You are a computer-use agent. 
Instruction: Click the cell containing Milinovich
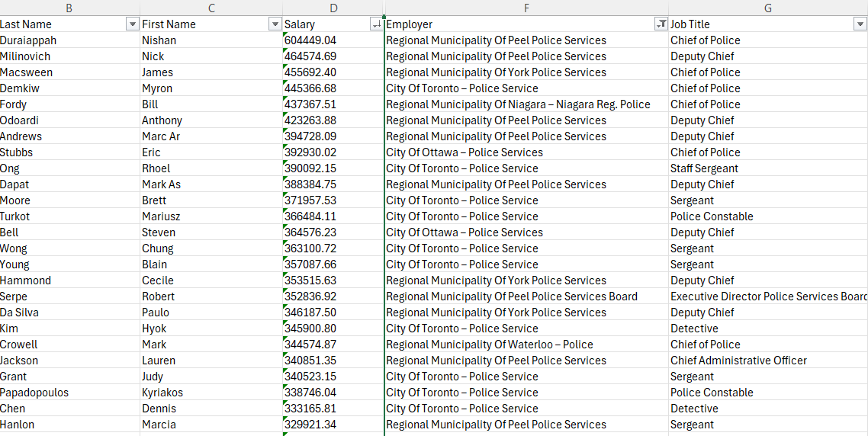[x=69, y=56]
